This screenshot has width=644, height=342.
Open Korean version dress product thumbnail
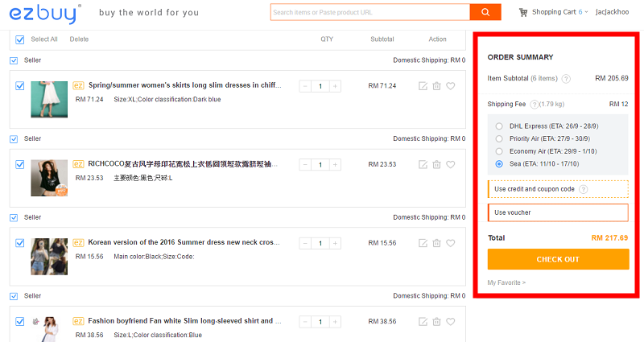tap(49, 257)
